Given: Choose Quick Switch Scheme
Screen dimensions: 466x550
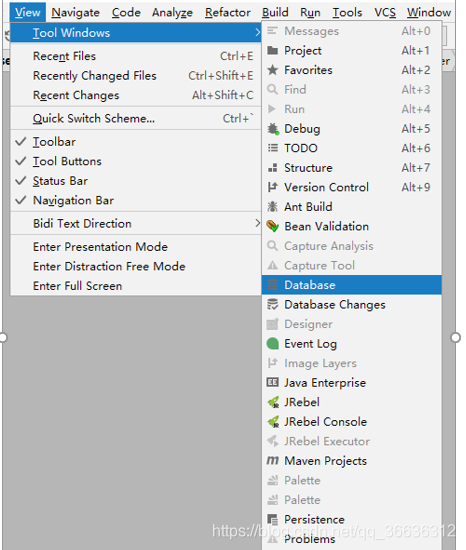Looking at the screenshot, I should coord(136,119).
